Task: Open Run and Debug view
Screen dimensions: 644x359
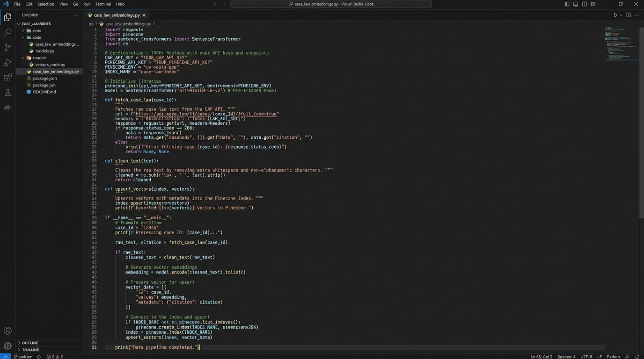Action: (7, 63)
